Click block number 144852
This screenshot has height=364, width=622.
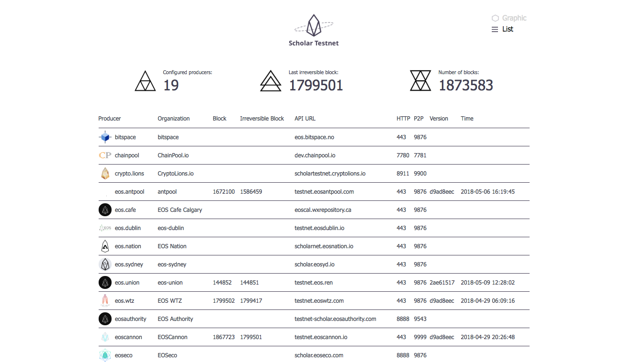pos(222,283)
